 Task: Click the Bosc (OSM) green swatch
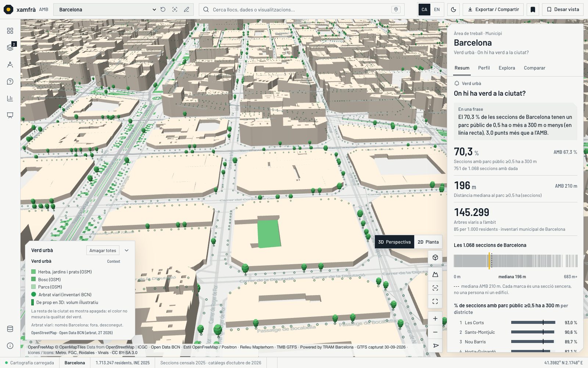point(33,279)
